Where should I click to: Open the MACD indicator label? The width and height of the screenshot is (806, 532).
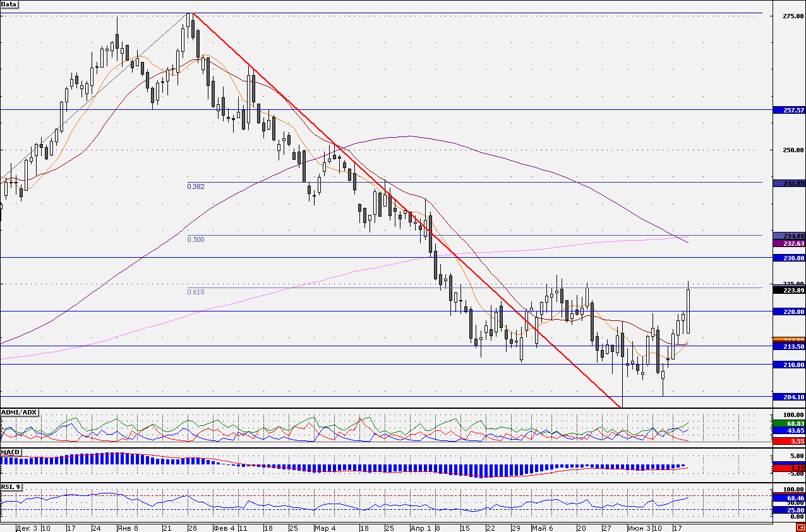click(10, 452)
